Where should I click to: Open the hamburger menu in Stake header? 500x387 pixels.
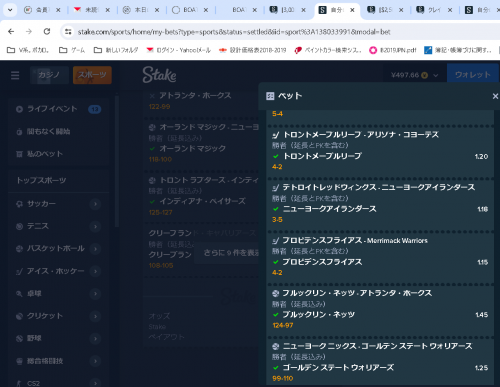pos(15,75)
